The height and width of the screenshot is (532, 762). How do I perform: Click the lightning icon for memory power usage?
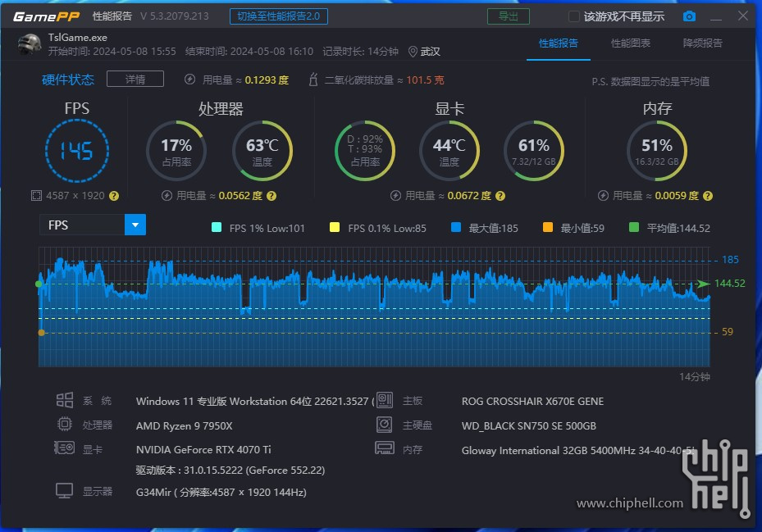click(603, 196)
